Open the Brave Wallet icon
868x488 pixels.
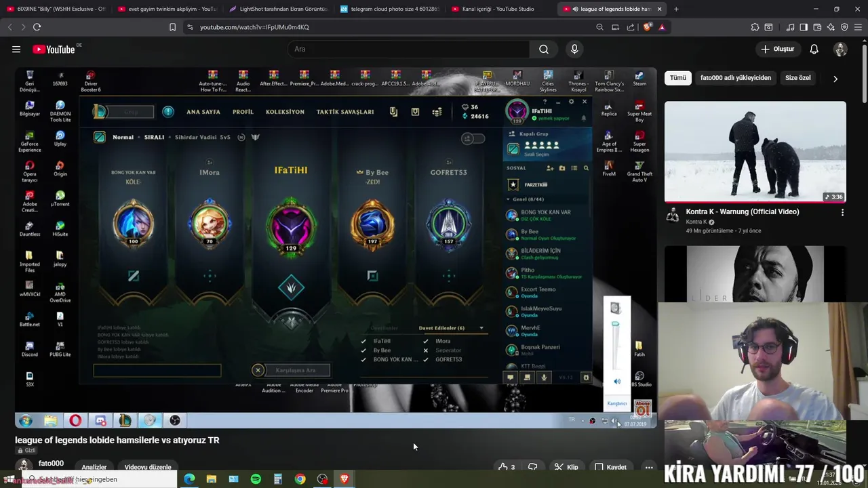(817, 27)
